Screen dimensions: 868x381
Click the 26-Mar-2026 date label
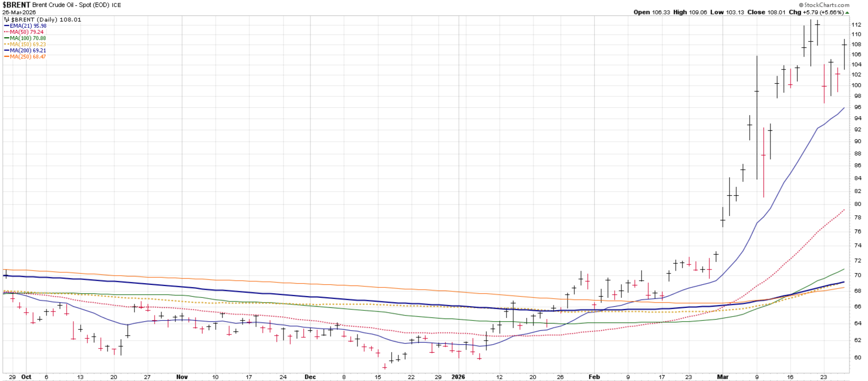pos(19,12)
